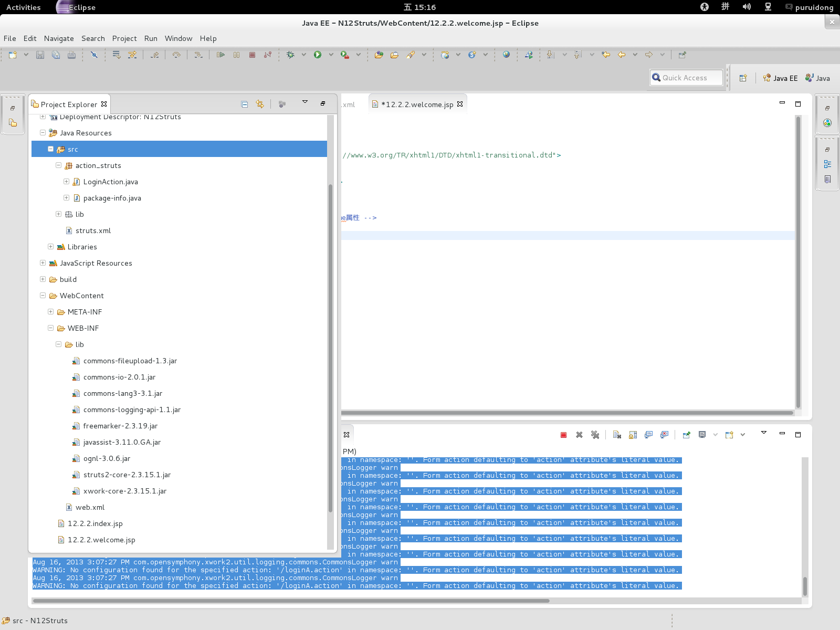Click the Resume debug toolbar icon
The image size is (840, 630).
[221, 55]
